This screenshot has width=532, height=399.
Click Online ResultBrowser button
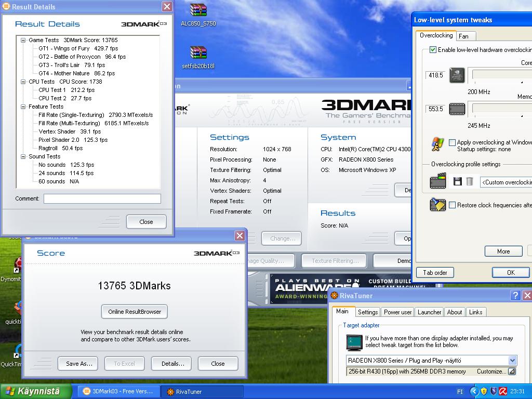coord(135,312)
